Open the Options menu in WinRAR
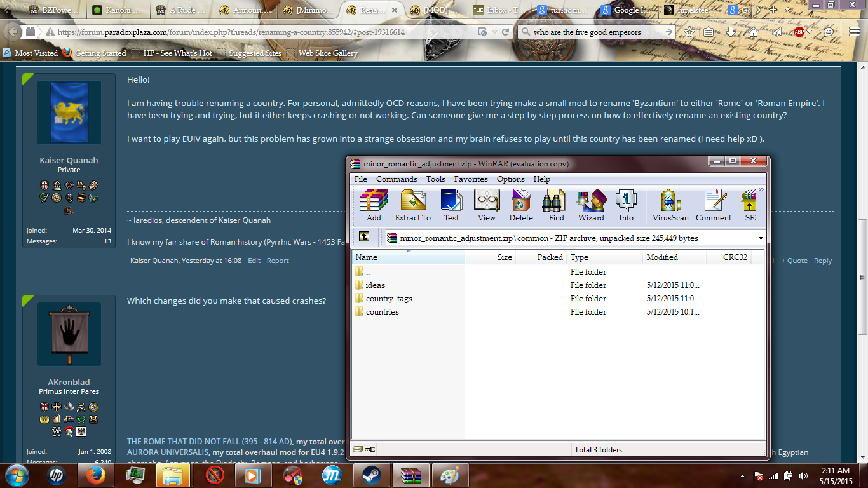This screenshot has width=868, height=488. coord(510,179)
